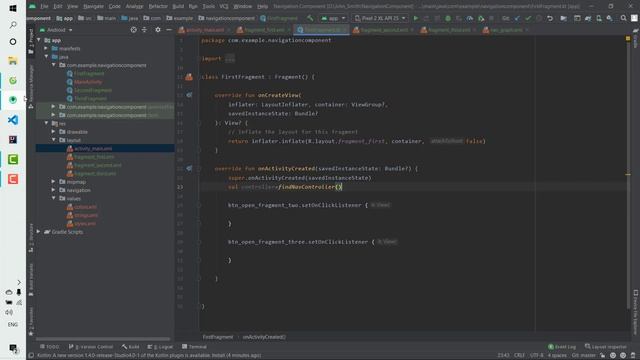This screenshot has height=360, width=640.
Task: Open the Terminal tool window
Action: tap(194, 347)
